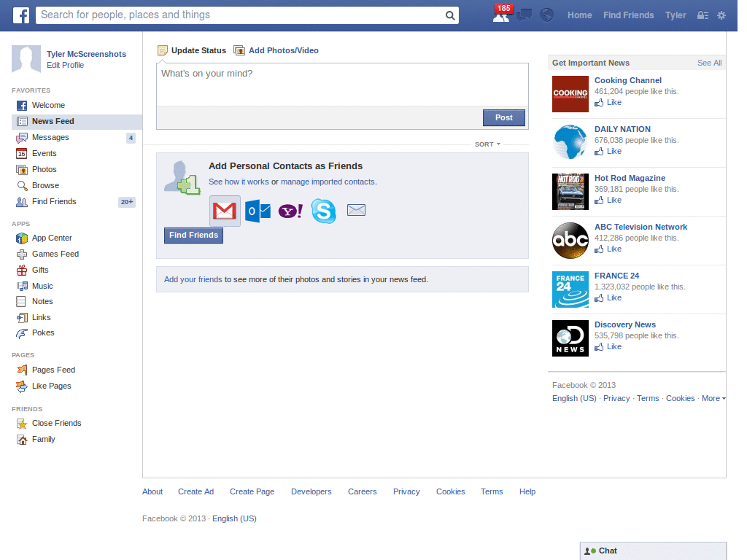The width and height of the screenshot is (747, 560).
Task: Click the search magnifier icon
Action: (x=449, y=15)
